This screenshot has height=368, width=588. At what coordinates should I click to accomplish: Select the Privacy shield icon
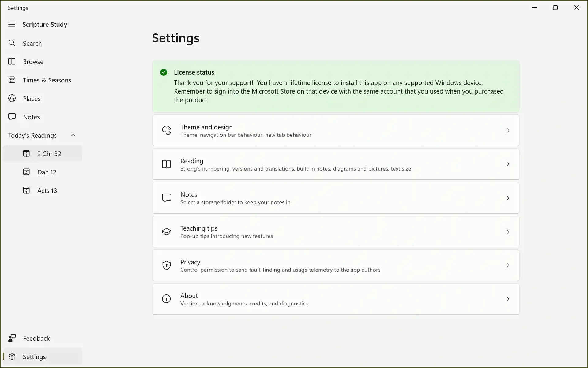coord(166,265)
